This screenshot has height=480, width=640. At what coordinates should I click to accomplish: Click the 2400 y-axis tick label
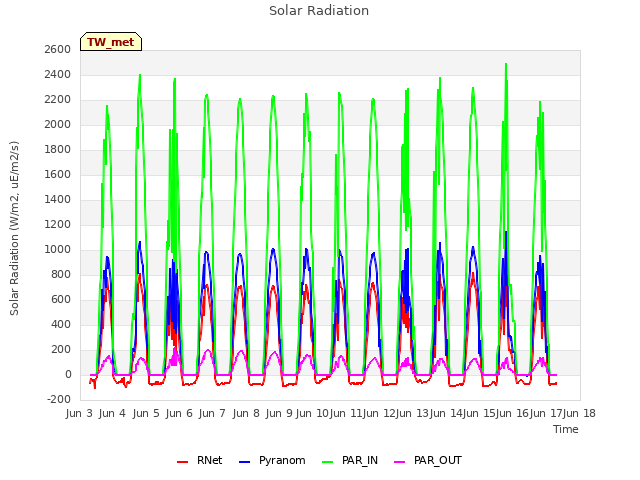[58, 74]
